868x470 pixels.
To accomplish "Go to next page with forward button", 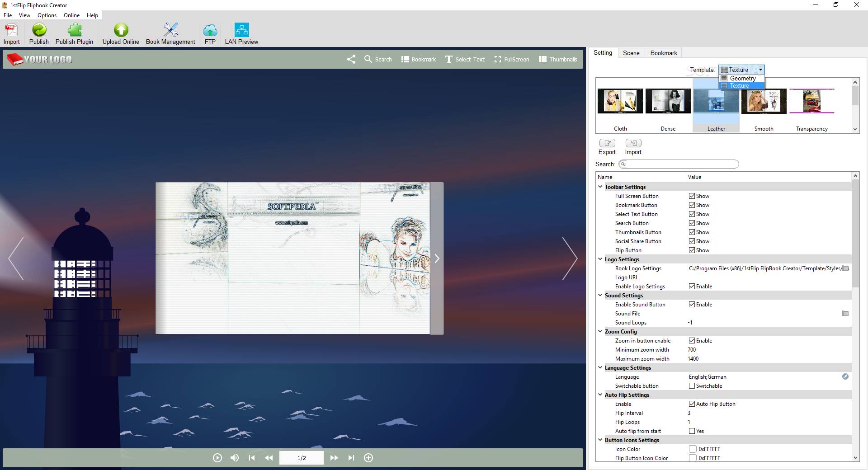I will pos(334,458).
